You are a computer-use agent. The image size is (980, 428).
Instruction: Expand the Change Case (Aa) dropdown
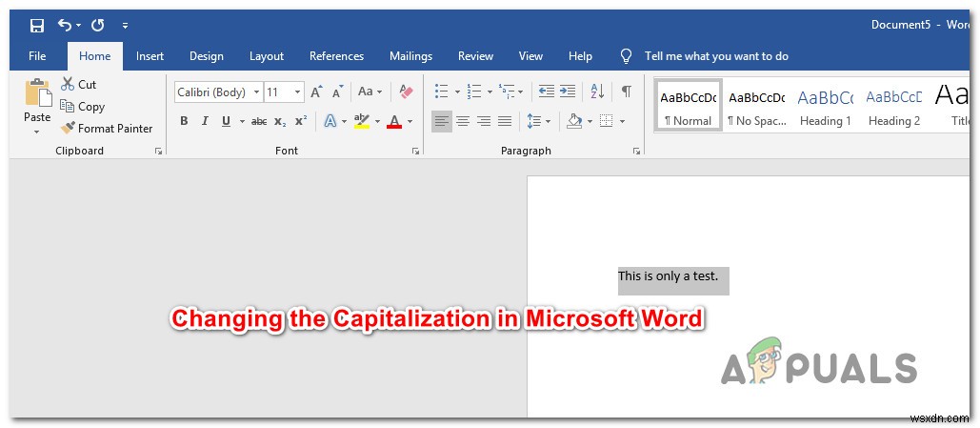click(x=370, y=92)
